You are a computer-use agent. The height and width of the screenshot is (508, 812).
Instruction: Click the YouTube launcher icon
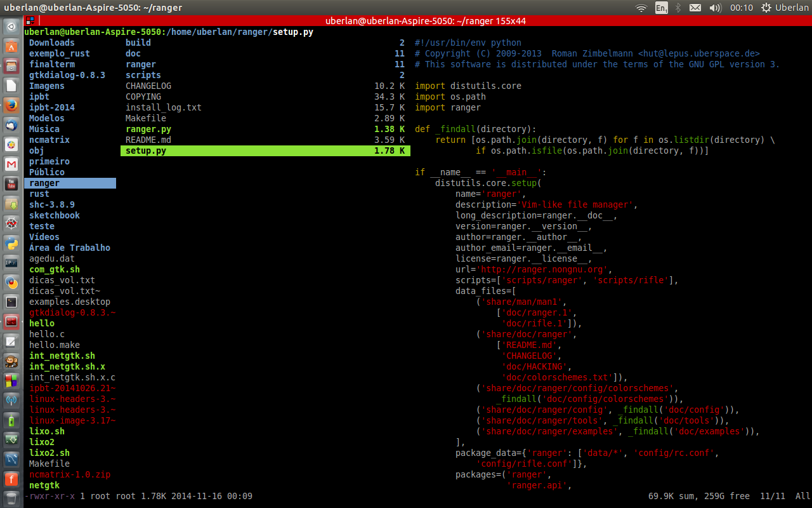[11, 184]
